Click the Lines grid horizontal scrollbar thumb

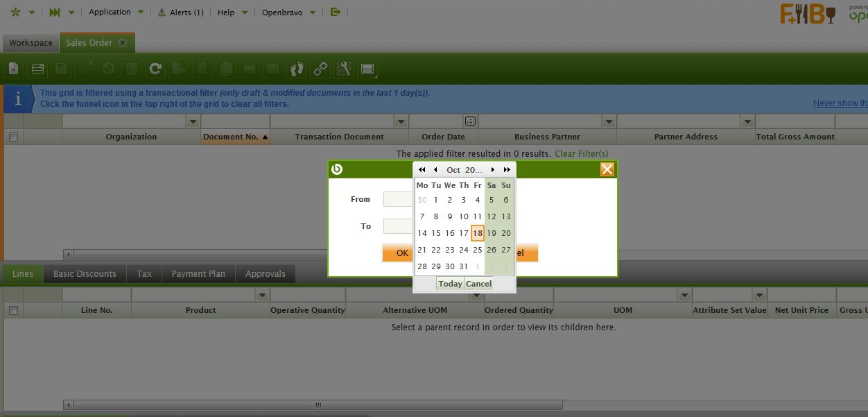point(318,405)
